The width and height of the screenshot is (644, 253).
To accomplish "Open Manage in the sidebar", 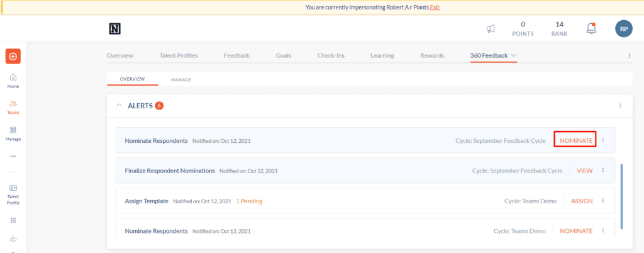I will [x=13, y=133].
